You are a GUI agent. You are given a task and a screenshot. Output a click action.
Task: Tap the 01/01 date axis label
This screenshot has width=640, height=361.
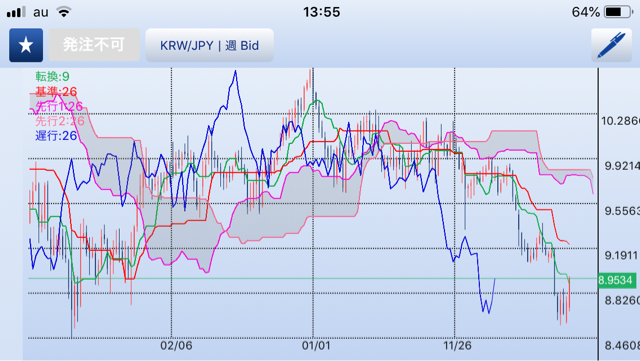click(x=316, y=345)
